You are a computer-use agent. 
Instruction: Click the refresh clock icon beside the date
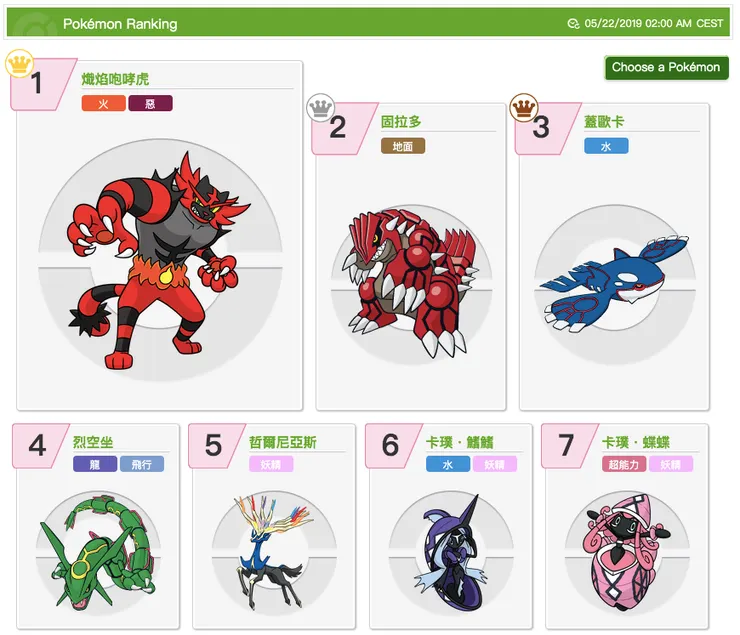tap(573, 23)
